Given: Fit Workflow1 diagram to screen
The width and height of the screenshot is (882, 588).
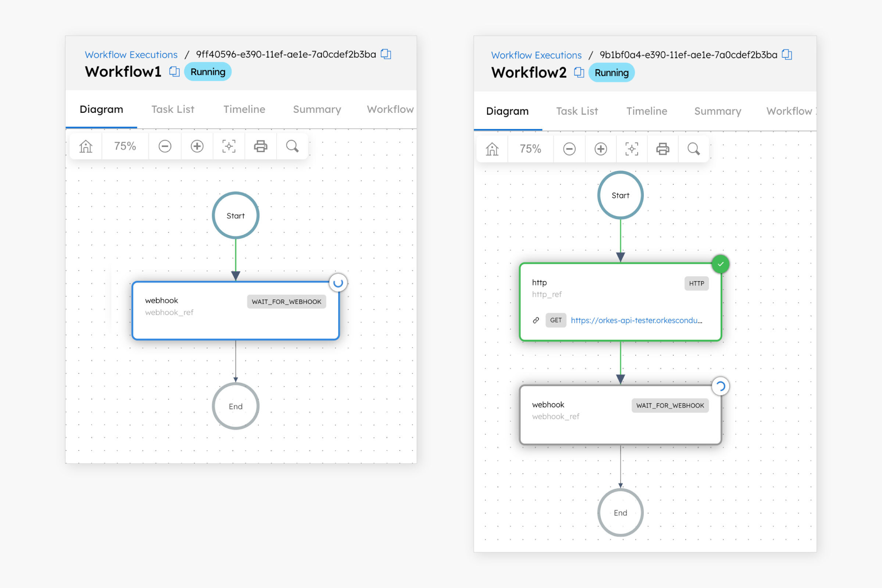Looking at the screenshot, I should click(229, 146).
